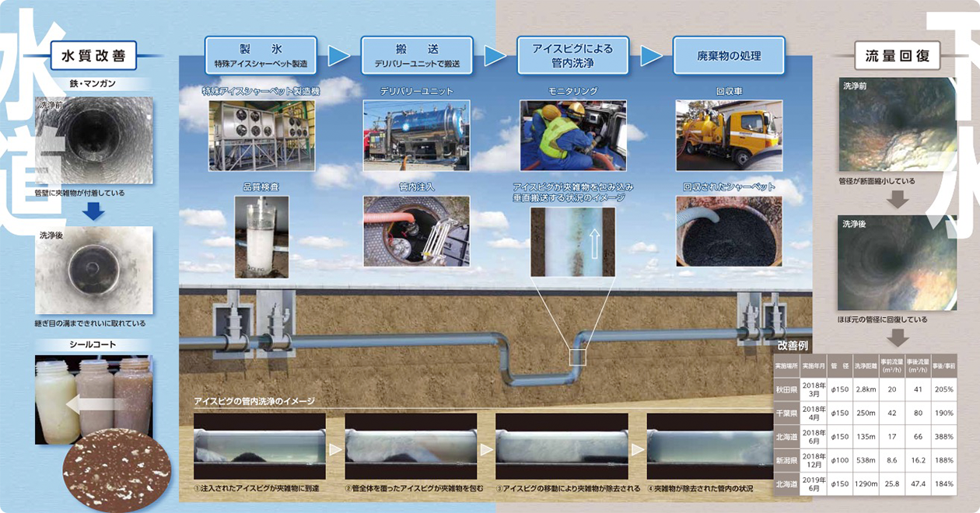Click the gray arrow above the 改善例 table
Screen dimensions: 980x513
(x=897, y=337)
